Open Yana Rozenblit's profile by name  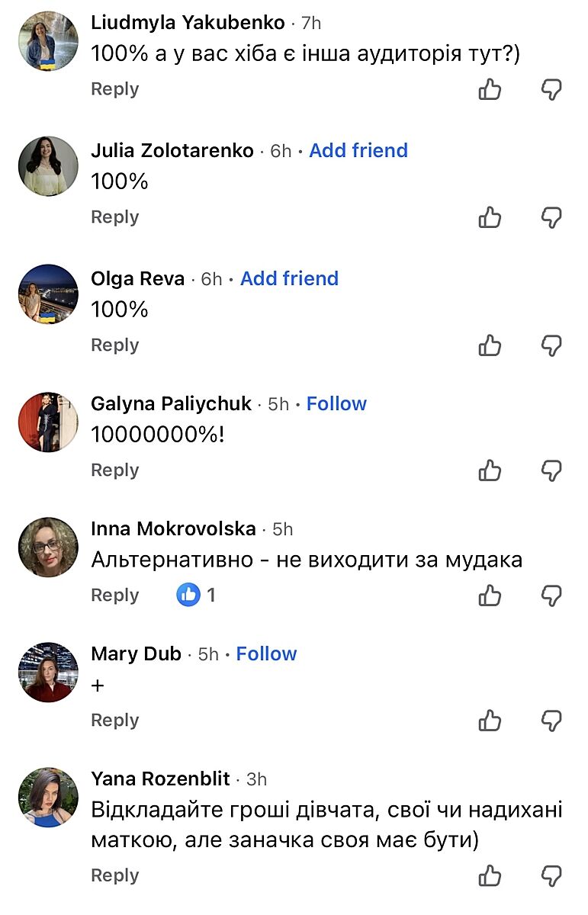point(160,779)
